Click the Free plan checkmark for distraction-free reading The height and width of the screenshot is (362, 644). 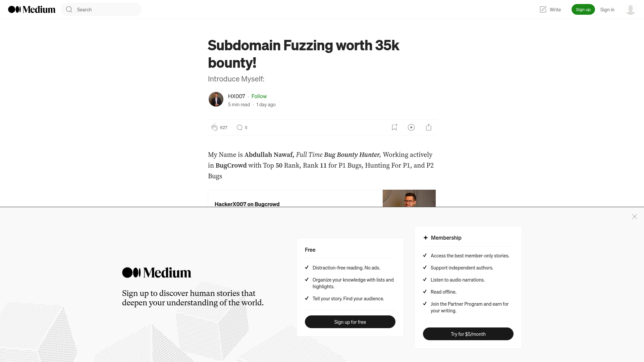click(307, 267)
